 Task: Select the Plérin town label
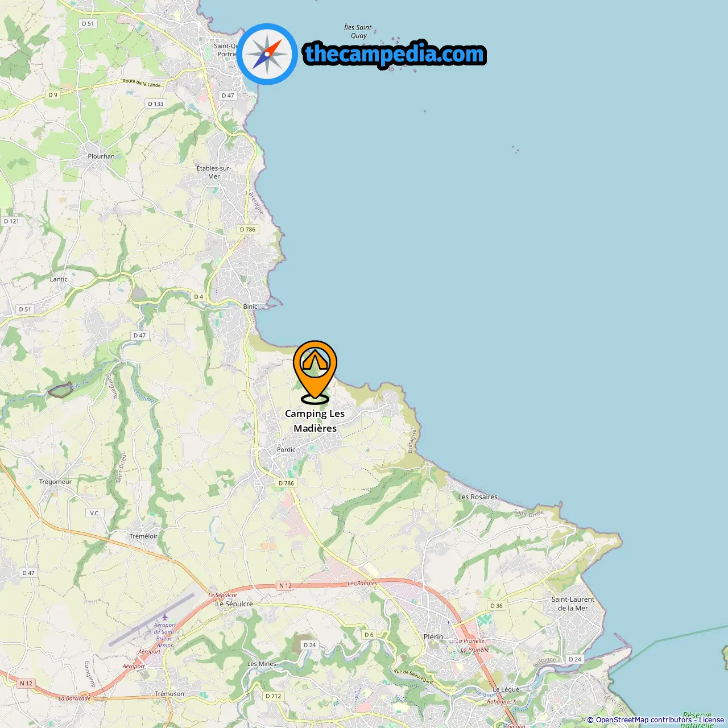(x=433, y=637)
